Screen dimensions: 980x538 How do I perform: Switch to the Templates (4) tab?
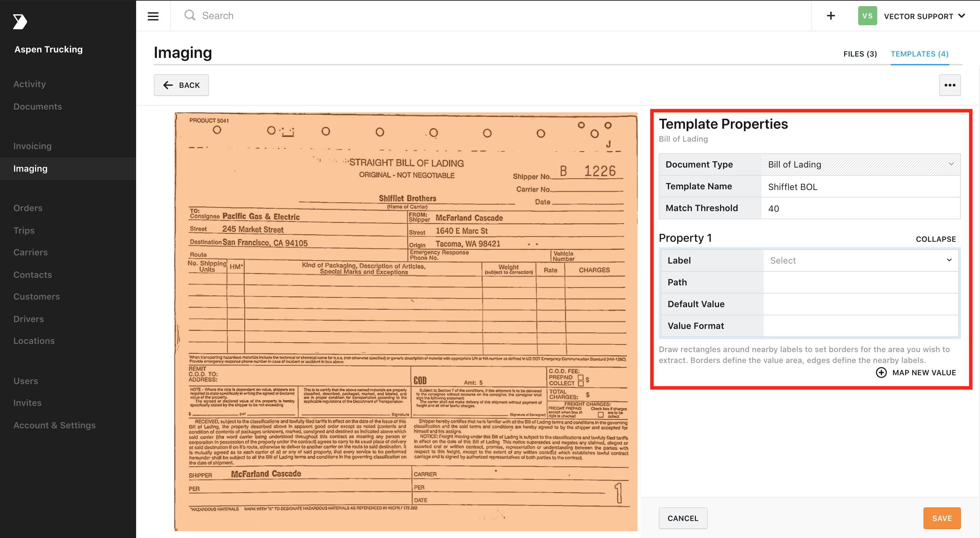pos(919,54)
